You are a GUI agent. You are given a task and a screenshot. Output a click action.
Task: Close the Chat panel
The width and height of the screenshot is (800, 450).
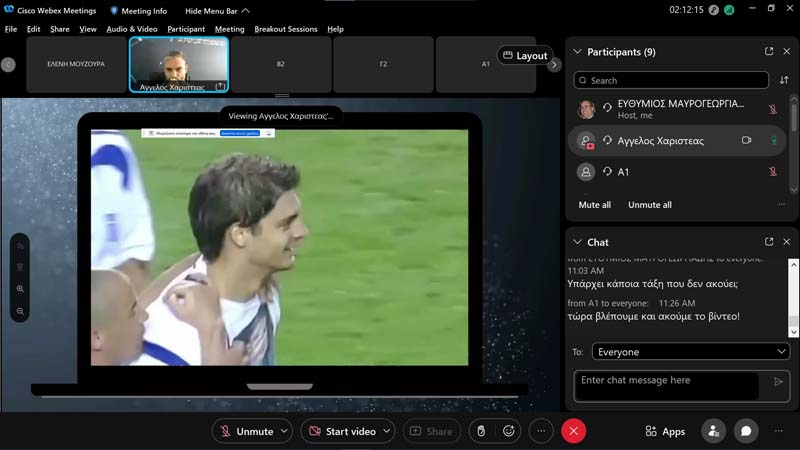[787, 242]
